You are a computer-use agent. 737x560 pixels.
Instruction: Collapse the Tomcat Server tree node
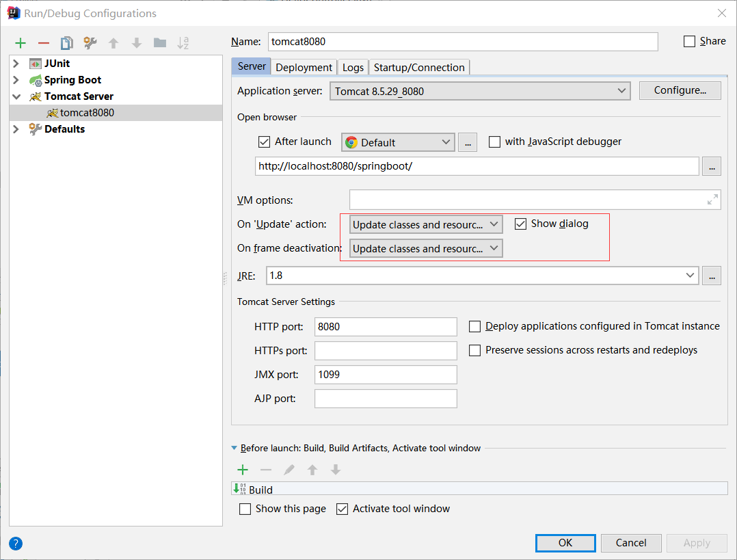[x=16, y=96]
